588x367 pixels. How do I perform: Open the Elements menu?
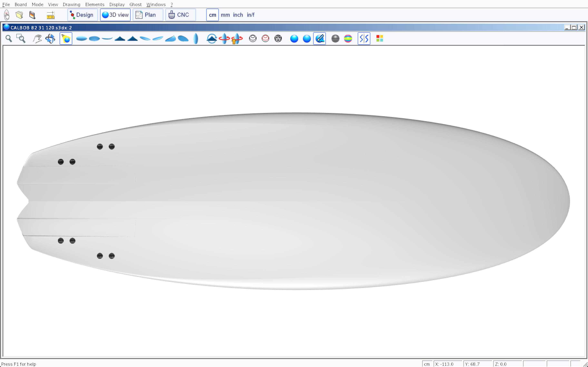95,4
